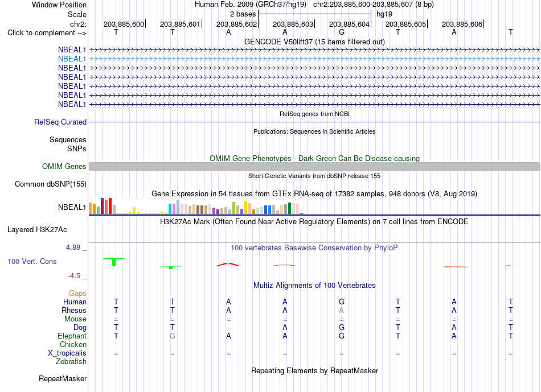Click position label 203,885,606
Screen dimensions: 541x392
click(x=462, y=24)
